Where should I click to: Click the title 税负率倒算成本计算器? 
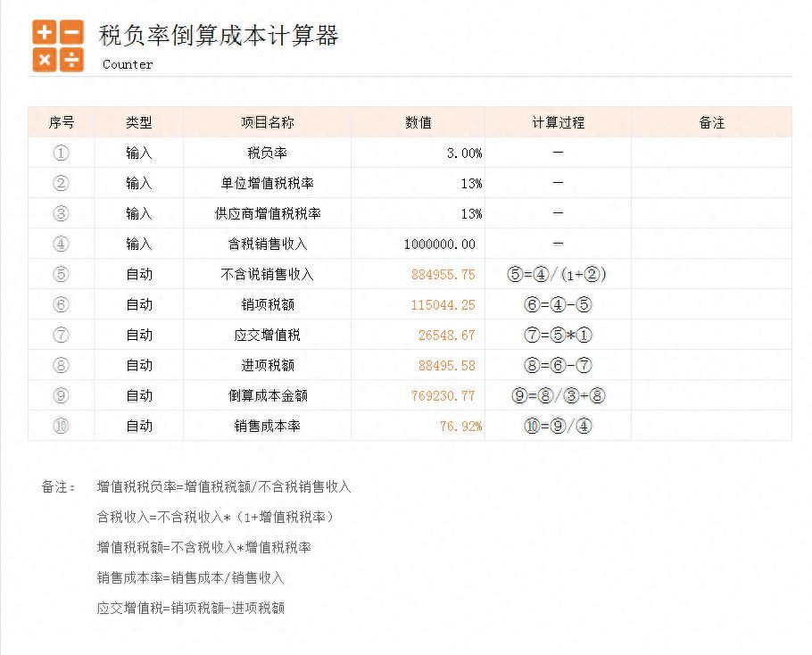(219, 37)
